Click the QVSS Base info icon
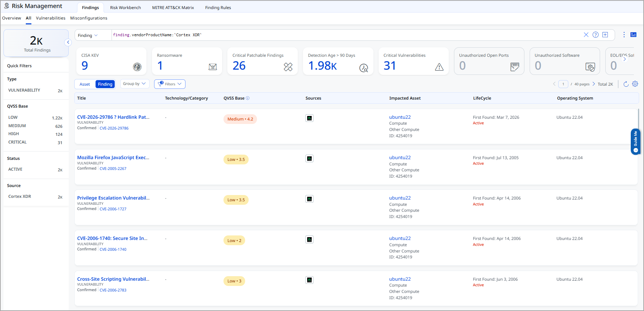 coord(248,98)
